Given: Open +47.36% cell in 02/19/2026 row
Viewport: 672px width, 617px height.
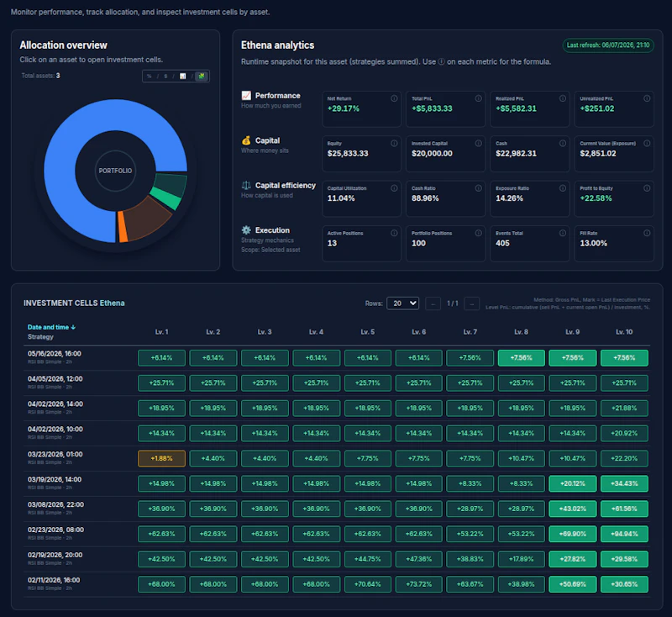Looking at the screenshot, I should 418,559.
